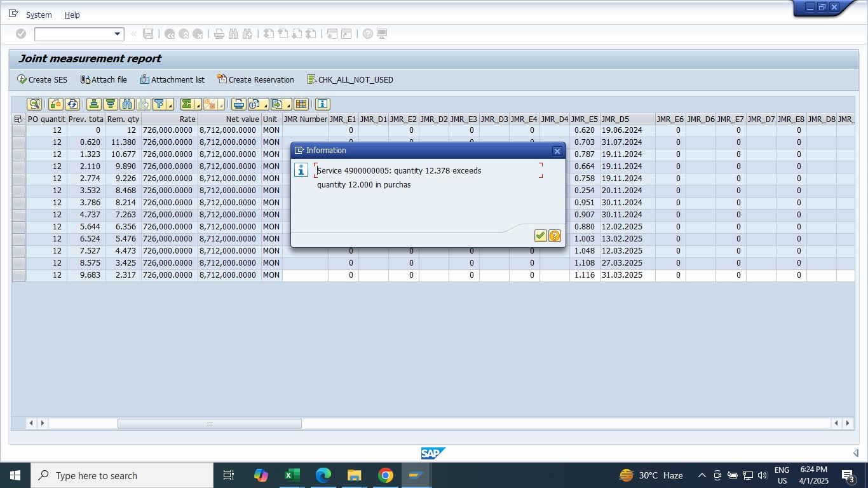Expand the Total sum dropdown arrow

coord(198,105)
